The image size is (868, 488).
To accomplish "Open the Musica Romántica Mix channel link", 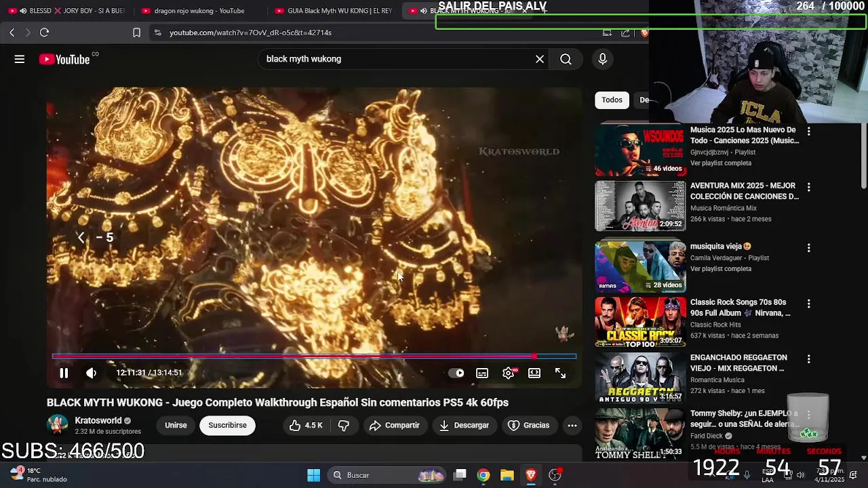I will 724,208.
